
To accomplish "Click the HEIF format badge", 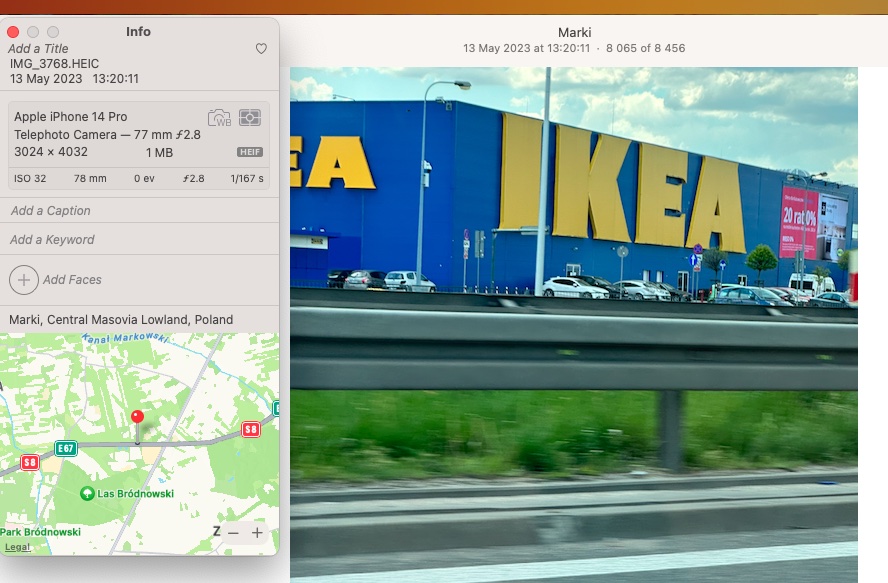I will click(x=250, y=152).
